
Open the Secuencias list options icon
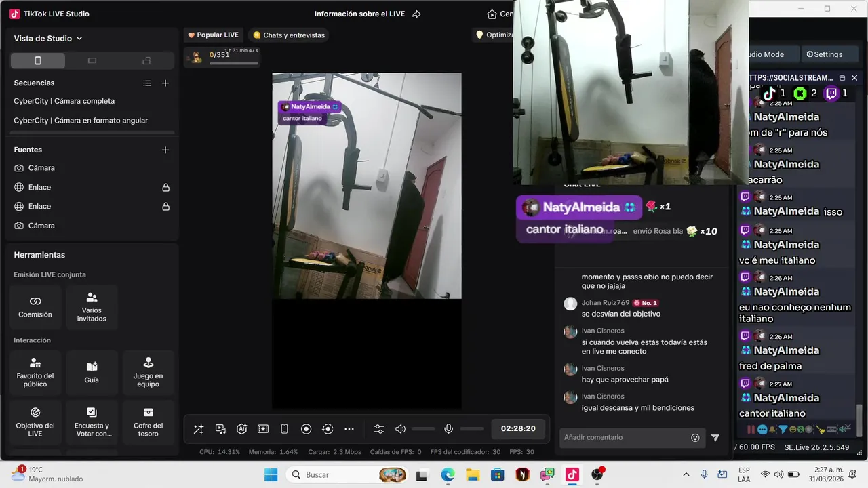[147, 83]
